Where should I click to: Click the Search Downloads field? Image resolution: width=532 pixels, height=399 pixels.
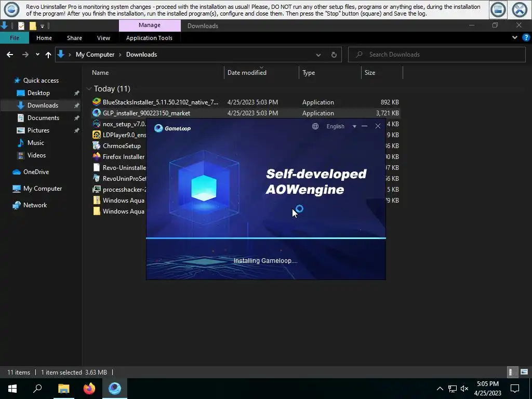click(437, 54)
